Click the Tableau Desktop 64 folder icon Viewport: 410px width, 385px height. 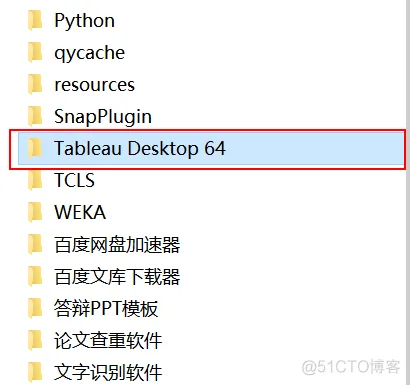[x=35, y=148]
